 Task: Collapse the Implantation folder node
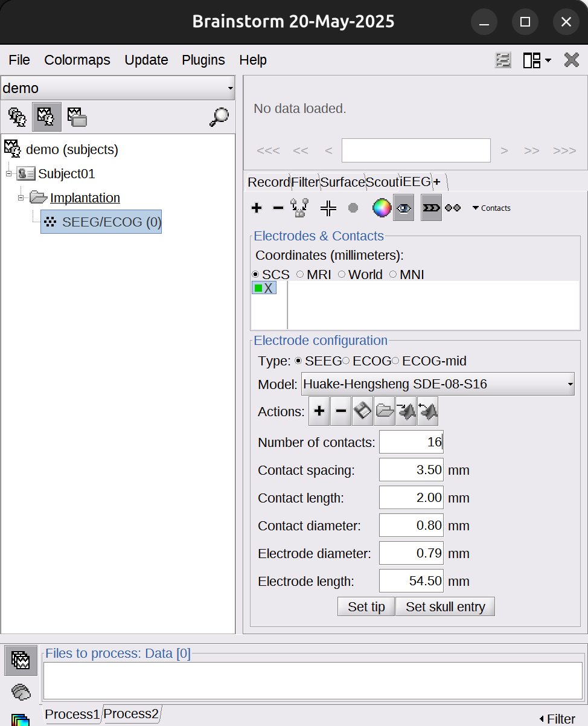[21, 198]
